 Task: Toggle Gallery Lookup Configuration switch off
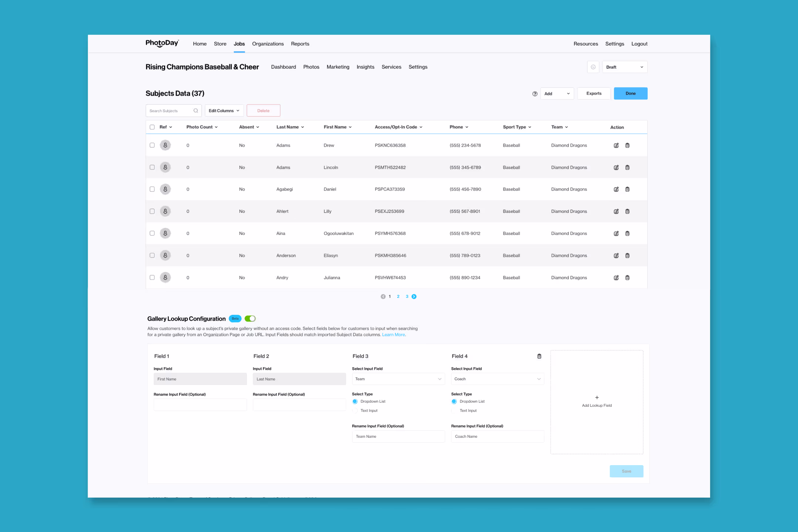[x=250, y=319]
